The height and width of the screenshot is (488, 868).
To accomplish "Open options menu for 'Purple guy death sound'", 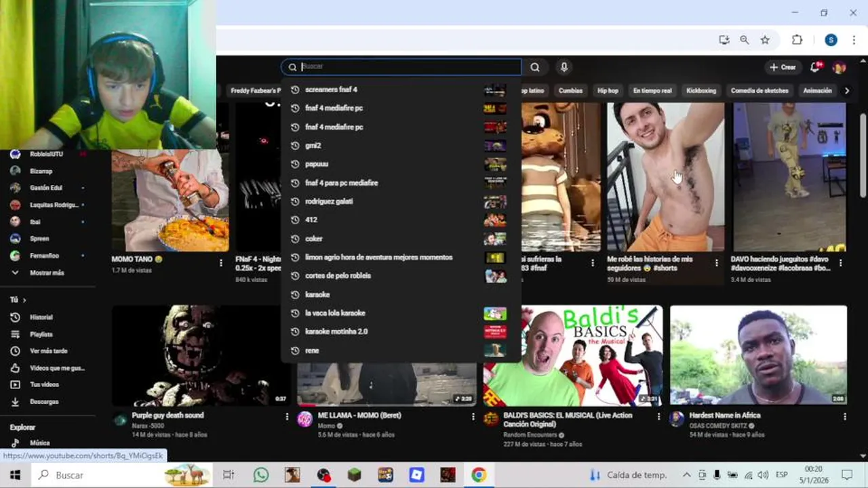I will [287, 417].
